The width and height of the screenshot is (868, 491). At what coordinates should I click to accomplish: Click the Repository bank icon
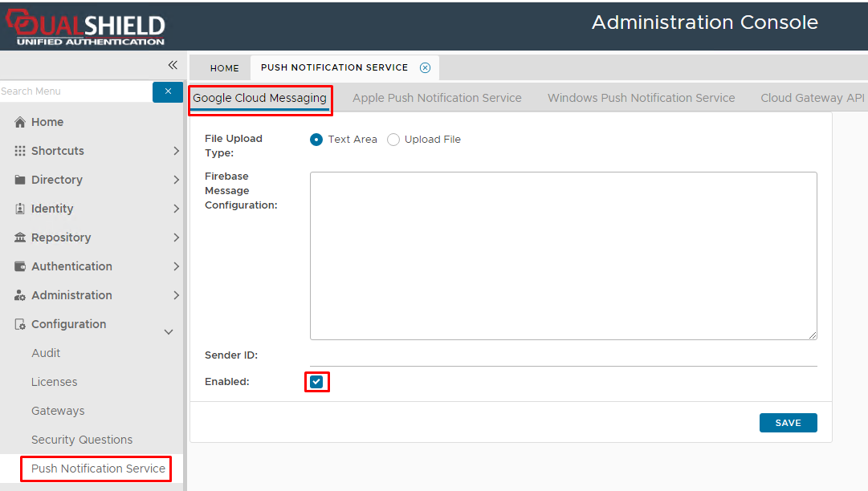(x=20, y=237)
